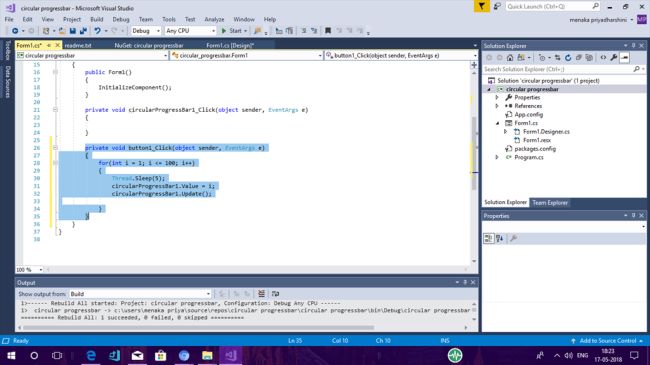Click the Output panel horizontal scrollbar

pyautogui.click(x=199, y=328)
